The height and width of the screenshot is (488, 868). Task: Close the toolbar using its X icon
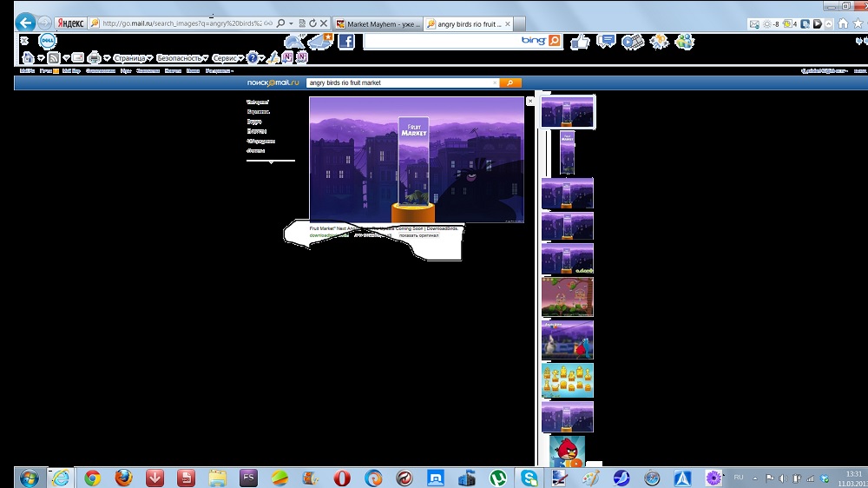24,41
